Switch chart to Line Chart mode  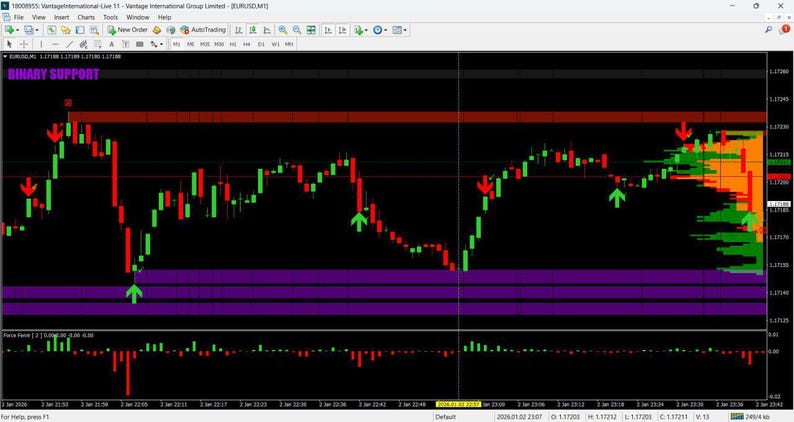pyautogui.click(x=267, y=30)
